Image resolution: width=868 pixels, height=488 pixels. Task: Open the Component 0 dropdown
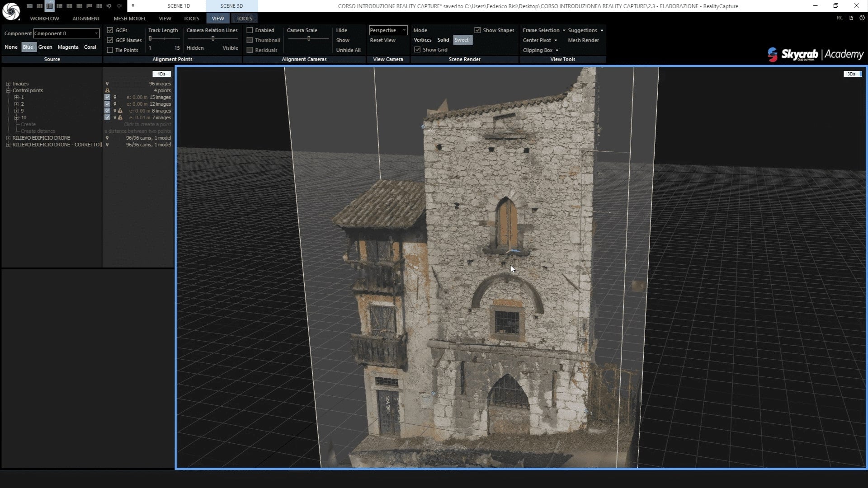click(66, 33)
